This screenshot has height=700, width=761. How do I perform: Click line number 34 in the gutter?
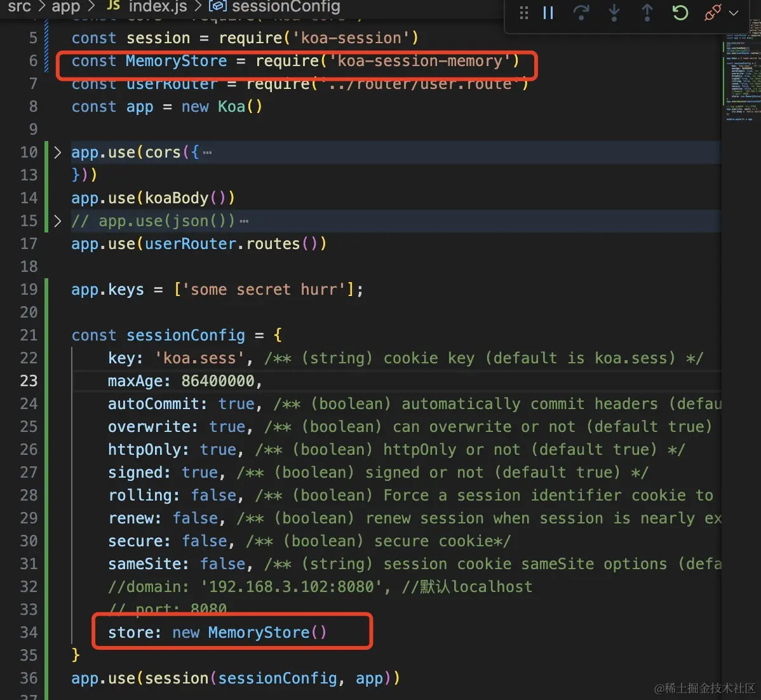(x=29, y=633)
